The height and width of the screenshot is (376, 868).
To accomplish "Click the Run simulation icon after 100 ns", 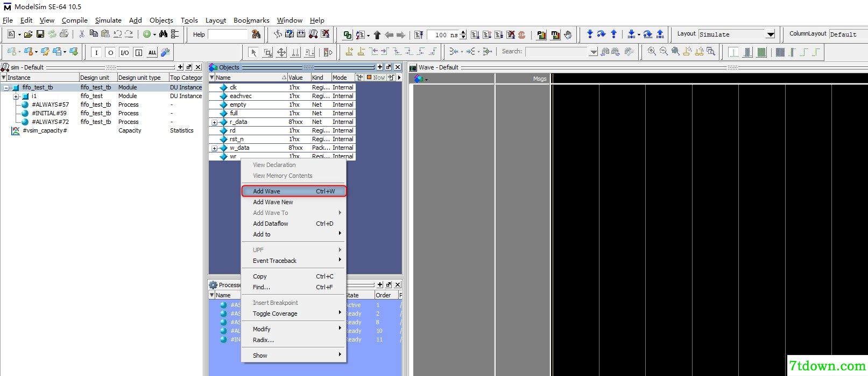I will [x=475, y=34].
